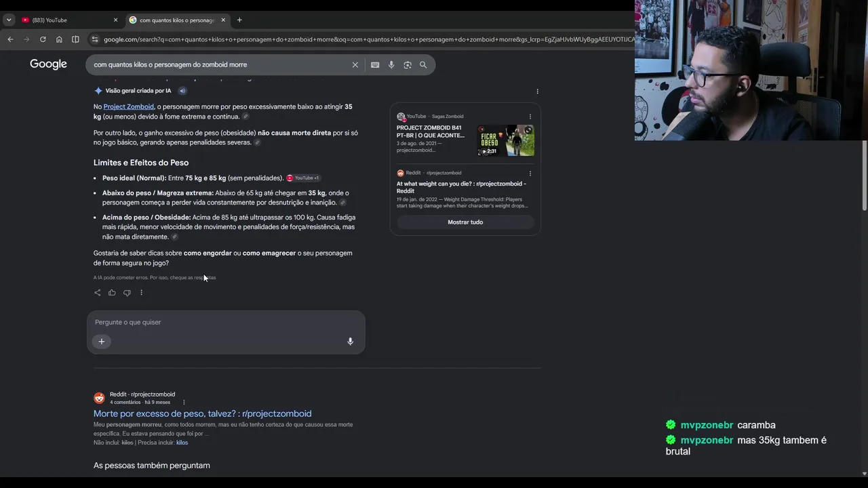Screen dimensions: 868x488
Task: Open options for the Reddit search result
Action: pos(184,403)
